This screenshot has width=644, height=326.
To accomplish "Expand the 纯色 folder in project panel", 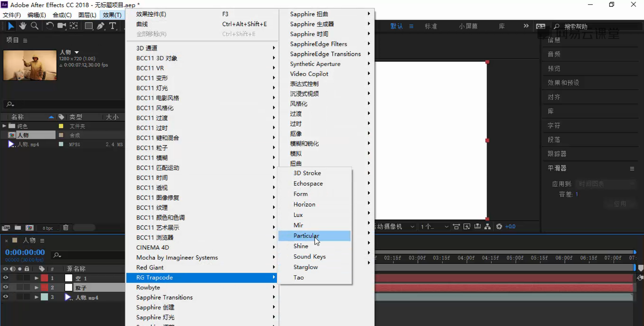I will [x=4, y=126].
